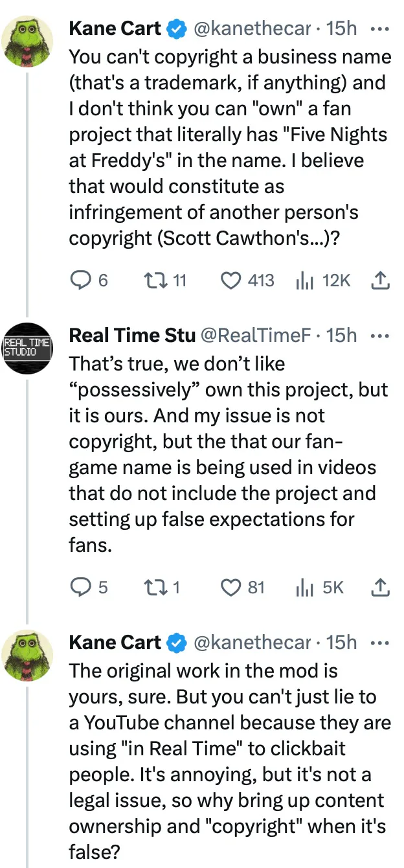Click the 15h timestamp on Real Time Studio tweet
The height and width of the screenshot is (868, 404).
pyautogui.click(x=342, y=336)
